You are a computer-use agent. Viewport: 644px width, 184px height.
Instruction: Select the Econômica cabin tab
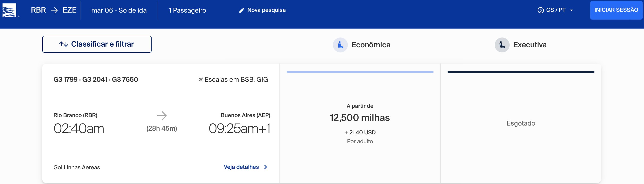click(362, 45)
